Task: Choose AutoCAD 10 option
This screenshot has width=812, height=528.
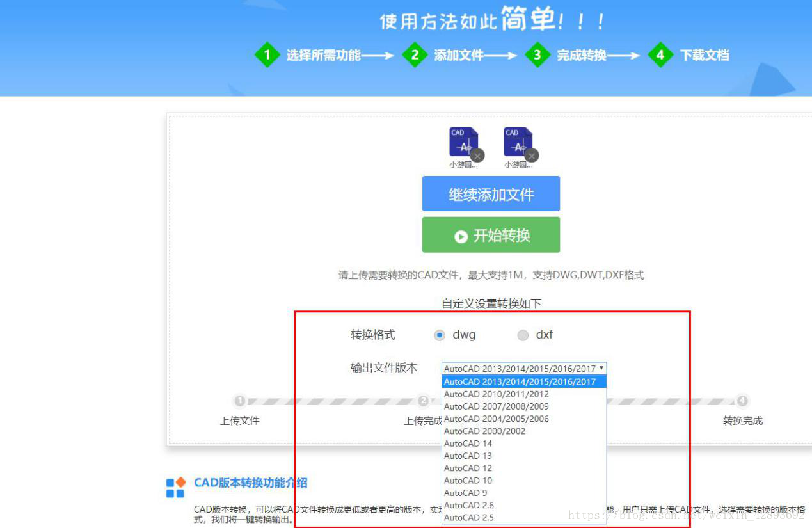Action: point(524,481)
